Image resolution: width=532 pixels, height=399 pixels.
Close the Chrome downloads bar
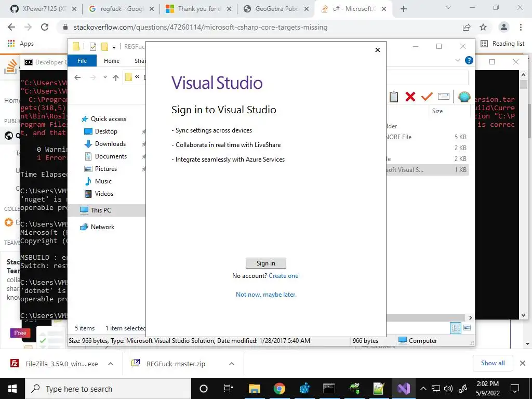(523, 363)
